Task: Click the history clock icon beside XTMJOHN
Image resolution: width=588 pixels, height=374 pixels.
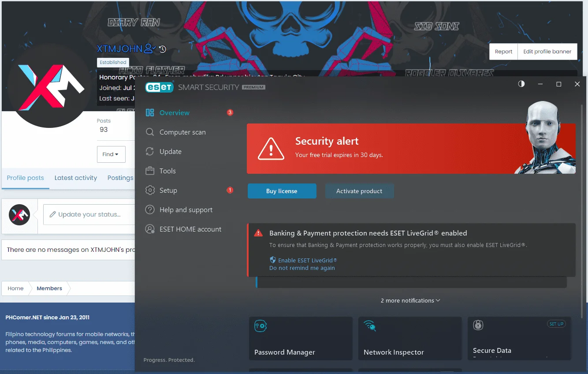Action: click(163, 49)
